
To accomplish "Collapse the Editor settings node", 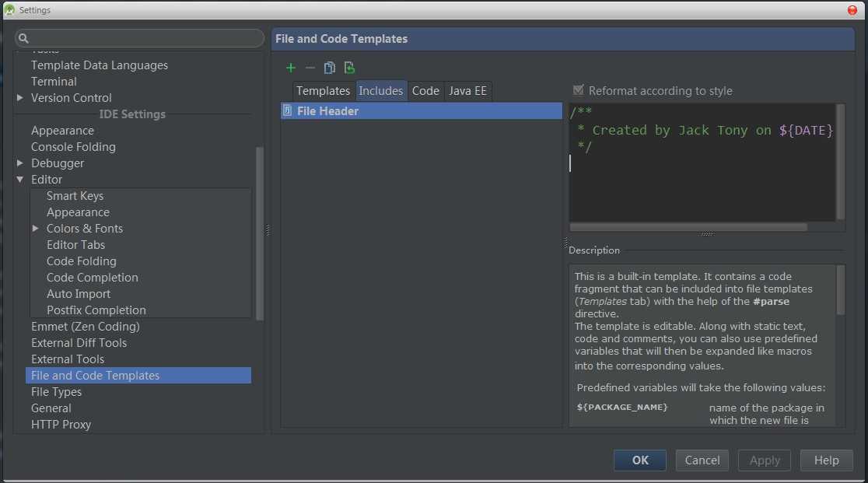I will [x=20, y=179].
